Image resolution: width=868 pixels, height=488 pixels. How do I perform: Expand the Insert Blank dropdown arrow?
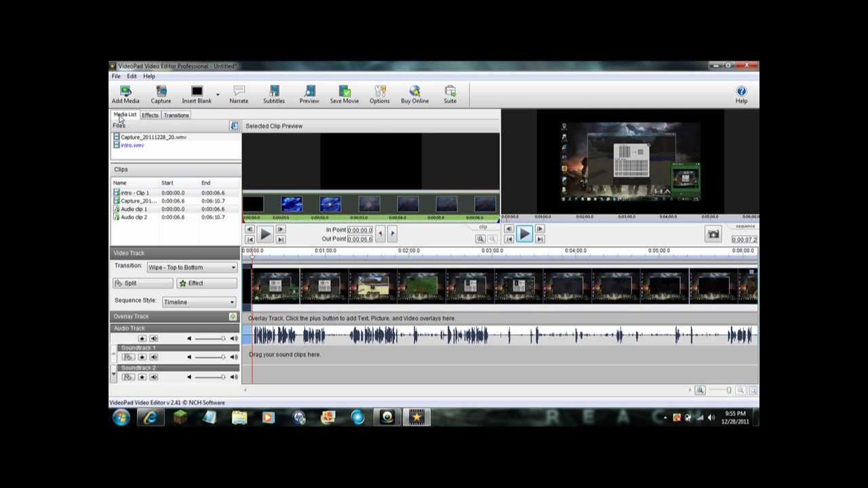[x=218, y=94]
